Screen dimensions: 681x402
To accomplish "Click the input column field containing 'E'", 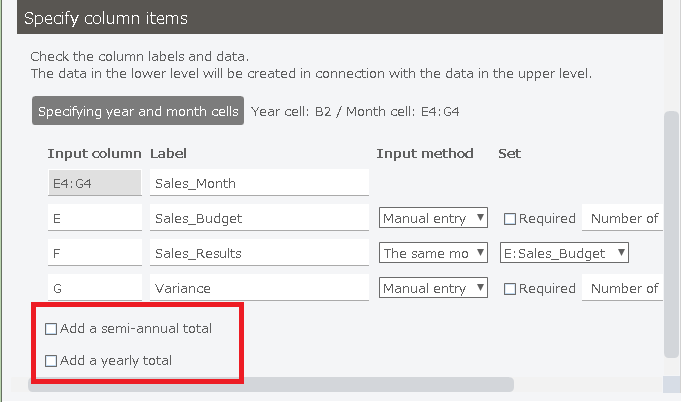I will pos(95,219).
